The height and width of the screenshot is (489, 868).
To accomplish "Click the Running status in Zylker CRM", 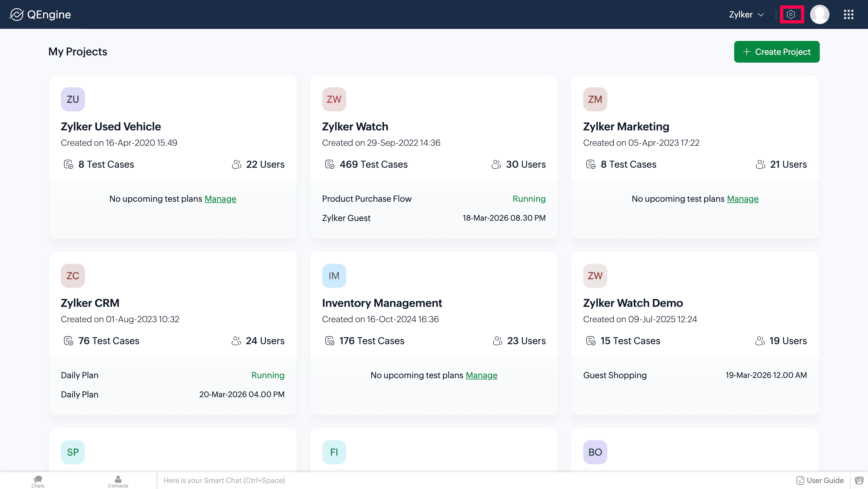I will [268, 375].
